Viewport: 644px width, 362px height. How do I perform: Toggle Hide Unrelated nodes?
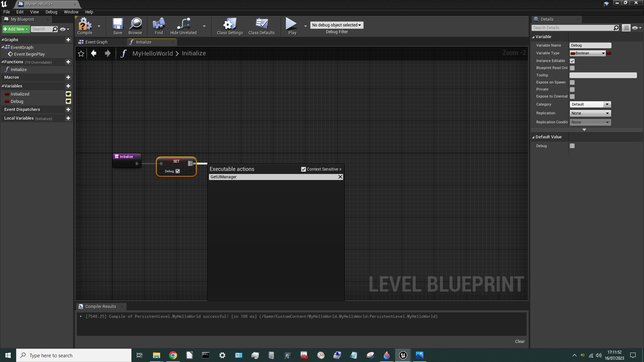[x=183, y=26]
